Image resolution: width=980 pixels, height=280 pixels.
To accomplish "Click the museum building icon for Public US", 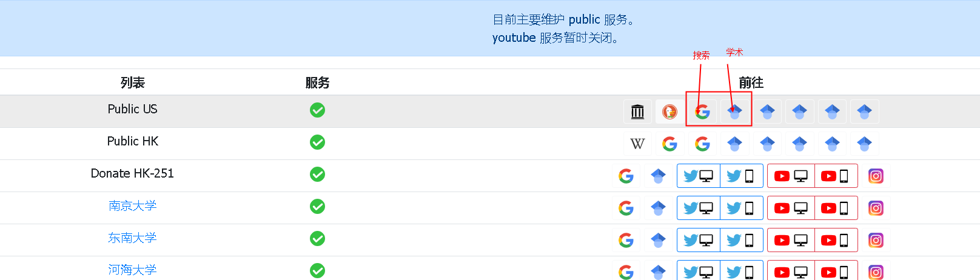I will [637, 112].
